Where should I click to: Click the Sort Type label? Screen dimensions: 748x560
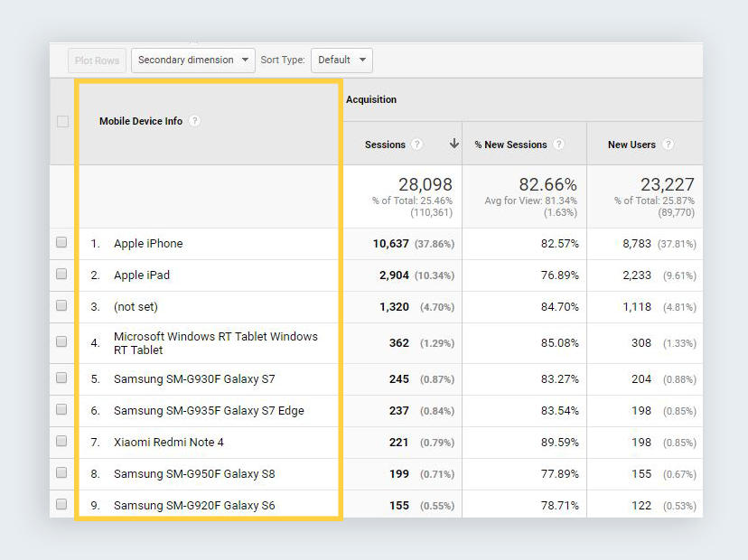tap(283, 61)
